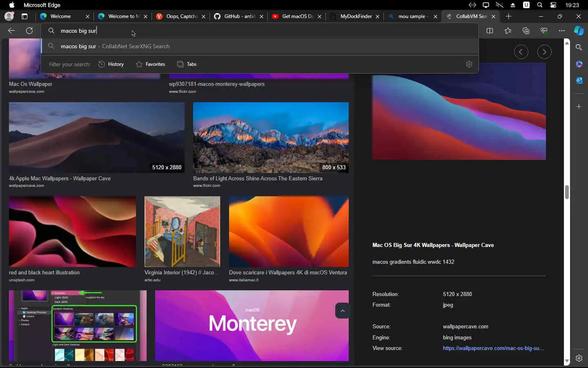
Task: Open the wallpapercave.com view source link
Action: [493, 348]
